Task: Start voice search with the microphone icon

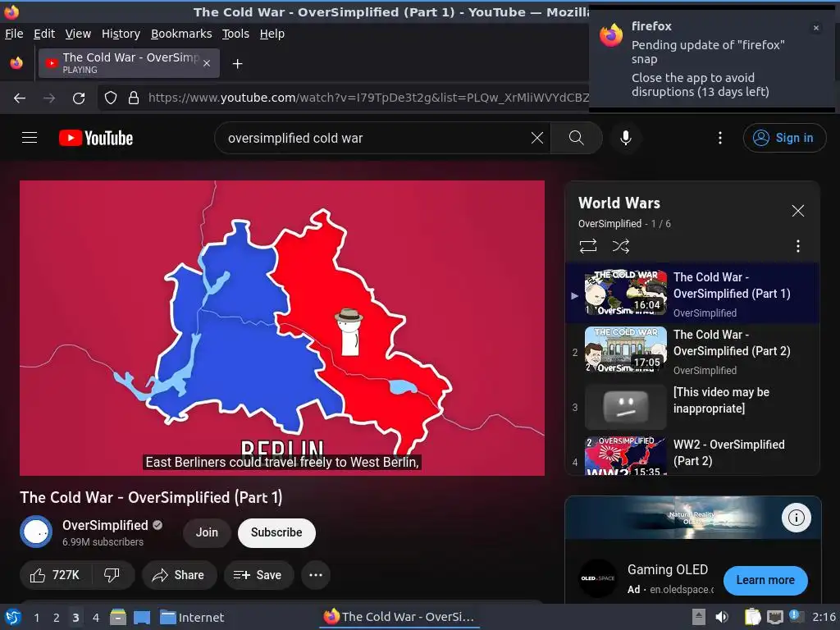Action: point(625,138)
